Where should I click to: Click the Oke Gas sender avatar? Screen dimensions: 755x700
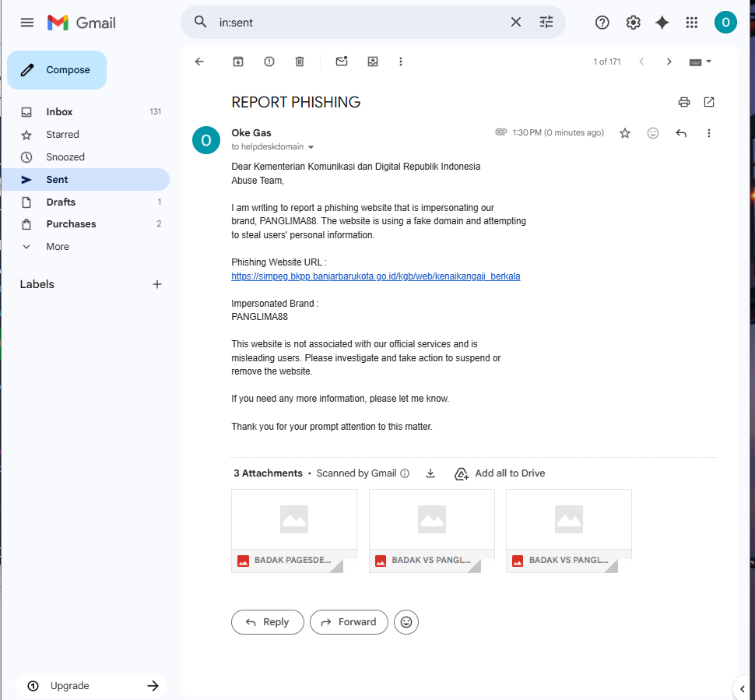pos(206,140)
